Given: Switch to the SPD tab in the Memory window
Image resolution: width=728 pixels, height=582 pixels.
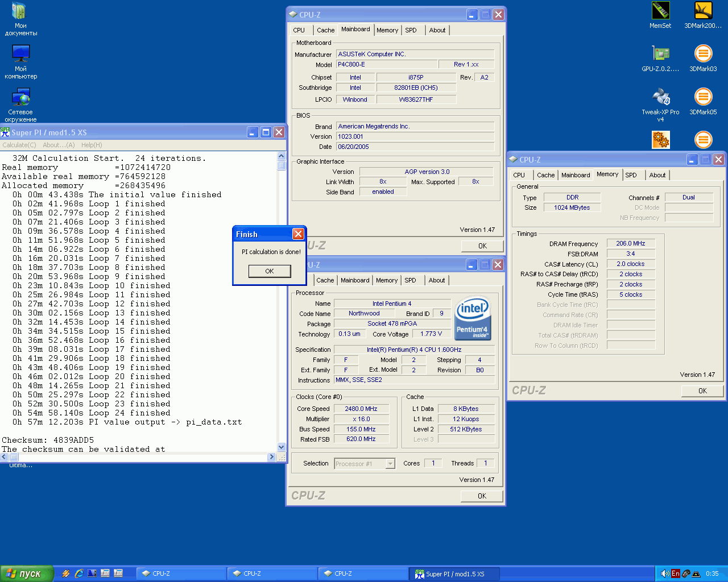Looking at the screenshot, I should click(x=631, y=175).
